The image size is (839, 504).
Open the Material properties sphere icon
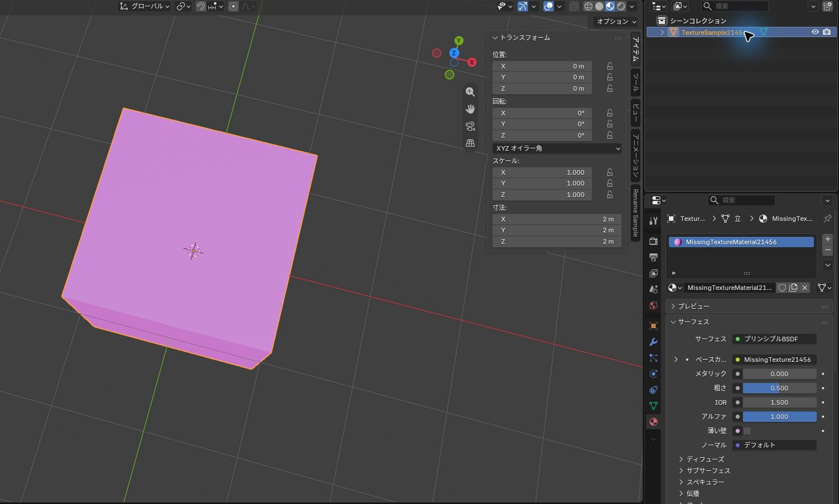pyautogui.click(x=654, y=422)
